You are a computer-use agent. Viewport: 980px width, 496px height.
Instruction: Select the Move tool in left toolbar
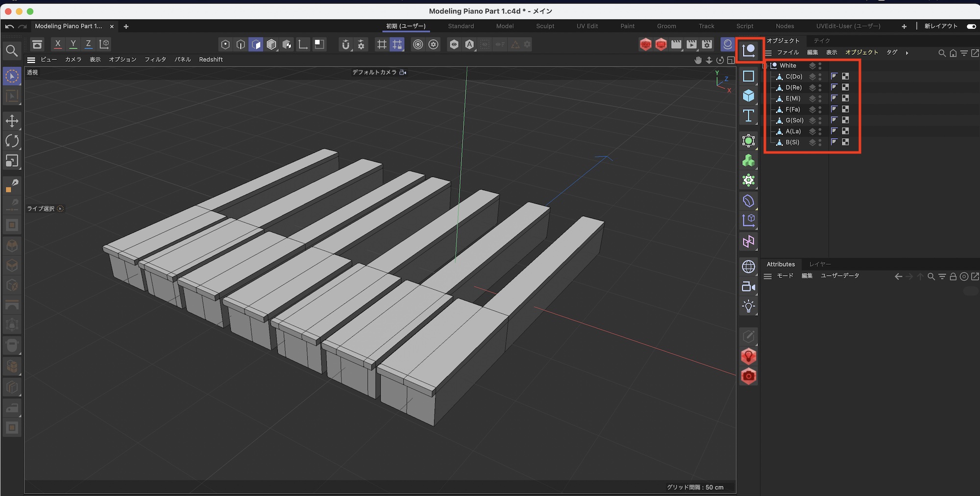tap(12, 121)
